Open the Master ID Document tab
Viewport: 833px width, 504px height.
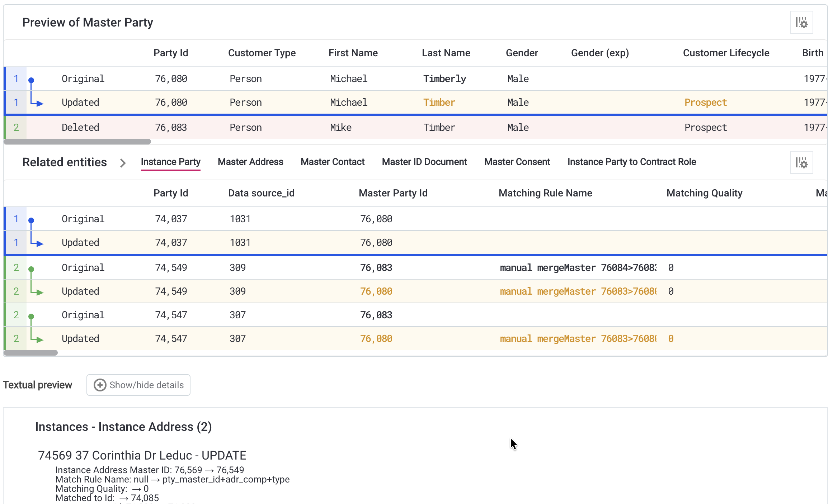pyautogui.click(x=424, y=162)
